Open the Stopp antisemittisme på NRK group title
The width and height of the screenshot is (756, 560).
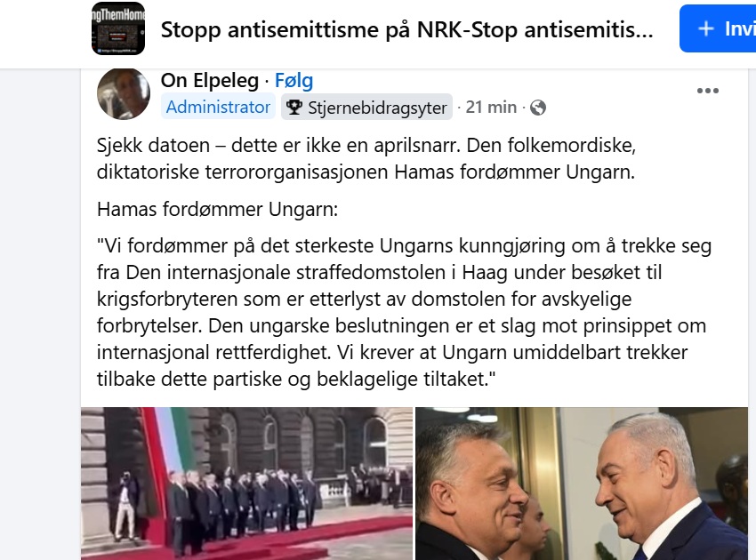[407, 30]
